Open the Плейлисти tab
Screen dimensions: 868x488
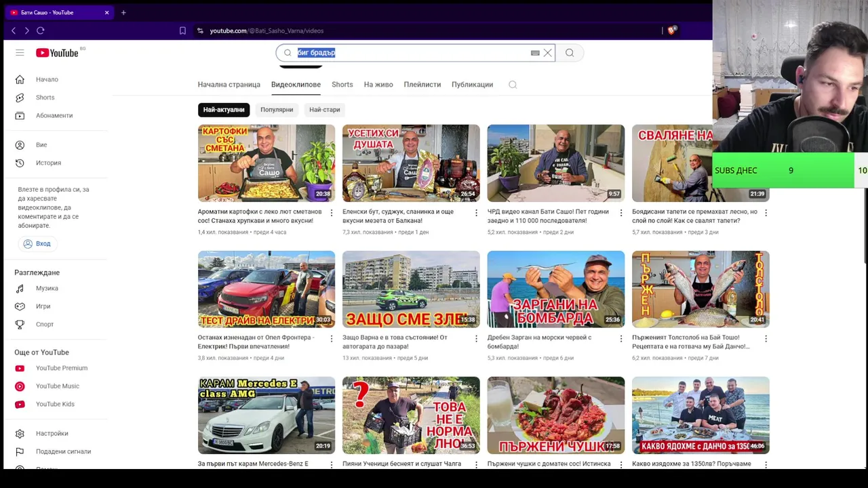click(422, 85)
